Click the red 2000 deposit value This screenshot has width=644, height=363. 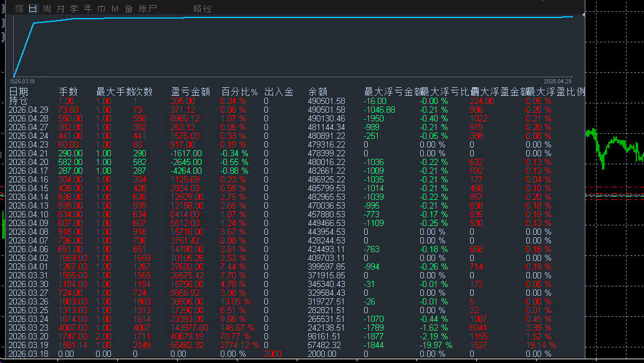tap(272, 354)
